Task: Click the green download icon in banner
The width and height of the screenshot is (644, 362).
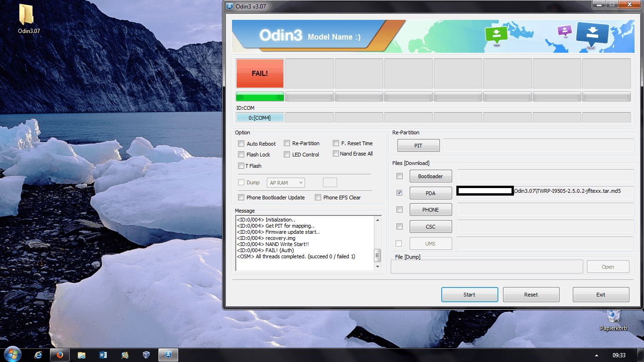Action: coord(496,35)
